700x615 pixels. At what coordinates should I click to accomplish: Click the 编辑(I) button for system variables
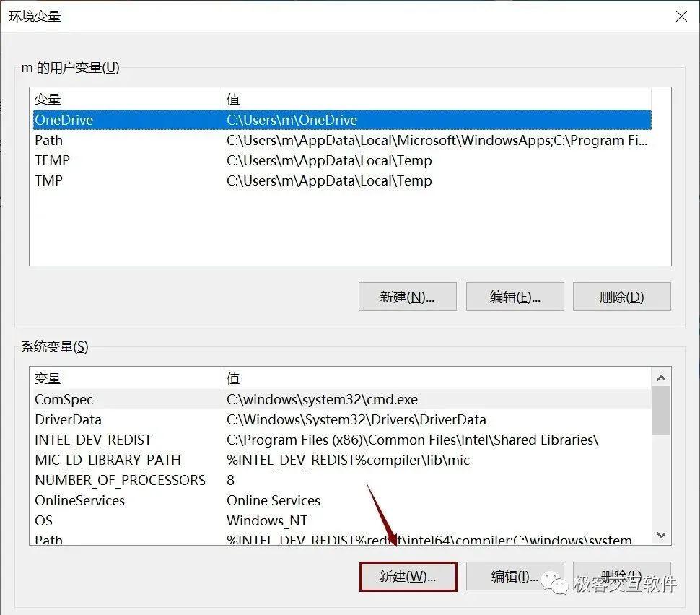(515, 577)
